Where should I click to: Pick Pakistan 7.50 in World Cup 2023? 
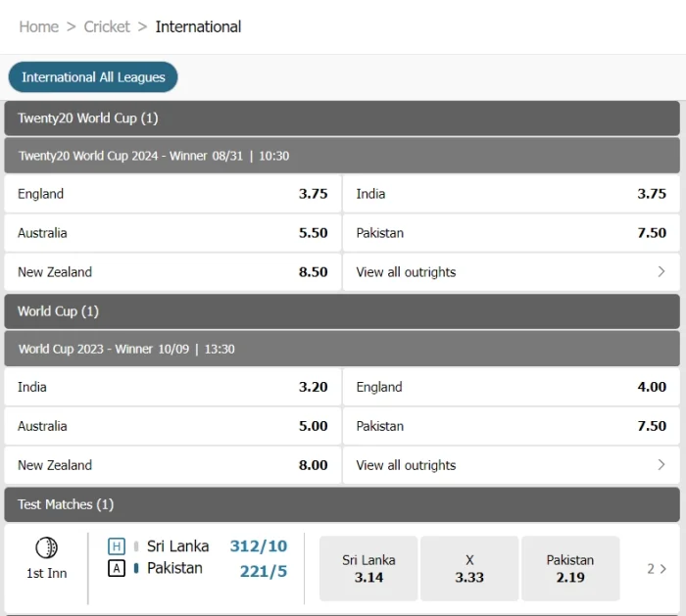point(512,426)
